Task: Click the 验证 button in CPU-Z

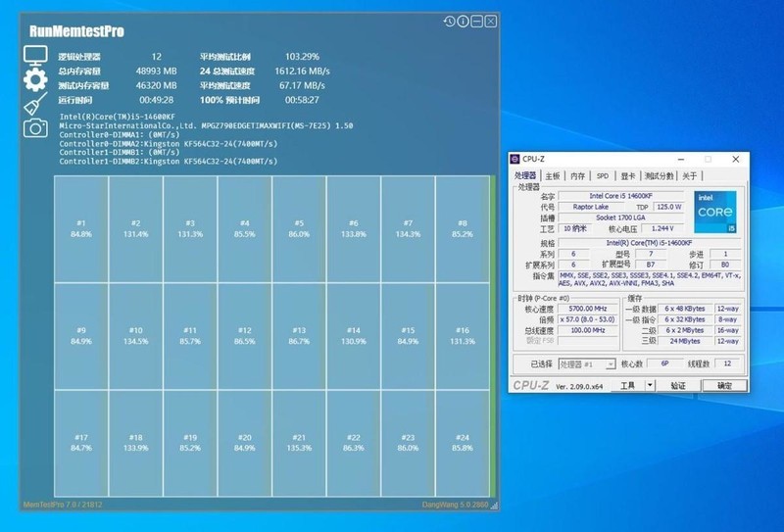Action: click(x=678, y=385)
